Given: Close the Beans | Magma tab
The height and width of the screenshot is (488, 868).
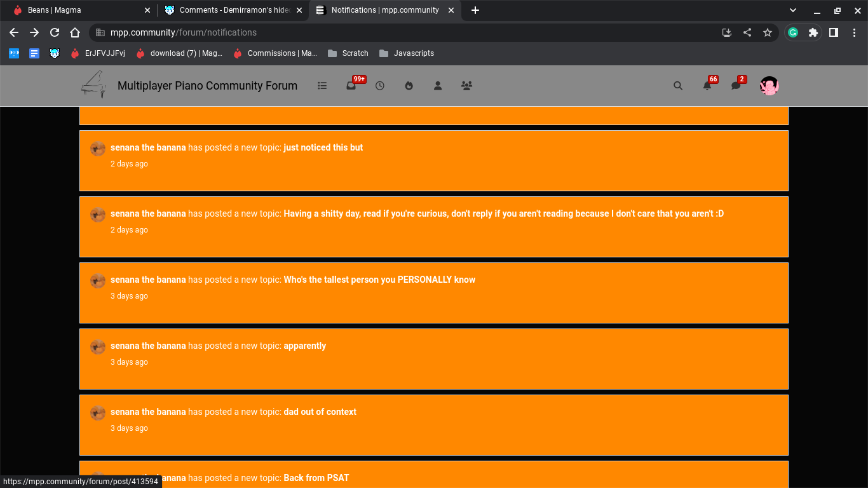Looking at the screenshot, I should coord(147,10).
